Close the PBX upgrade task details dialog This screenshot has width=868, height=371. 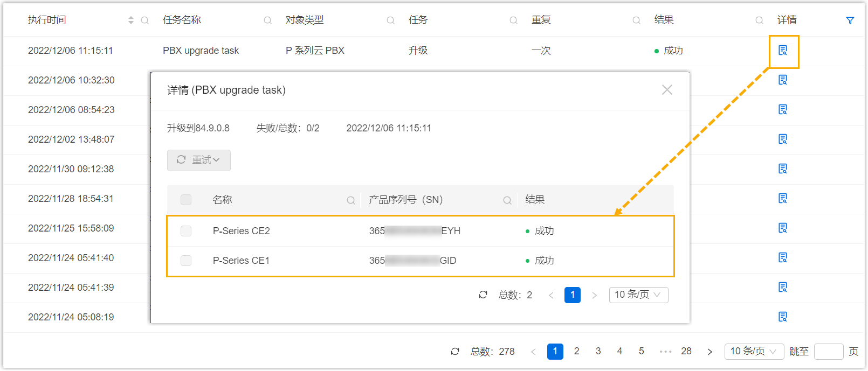pyautogui.click(x=667, y=90)
